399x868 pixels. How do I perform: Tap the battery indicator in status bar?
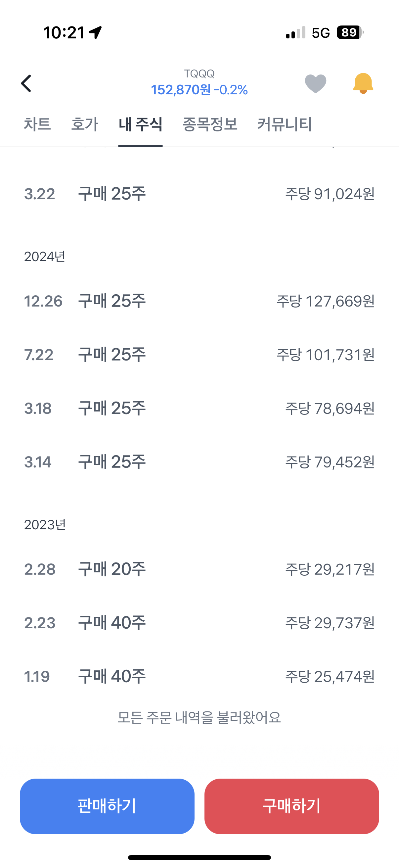pos(349,33)
